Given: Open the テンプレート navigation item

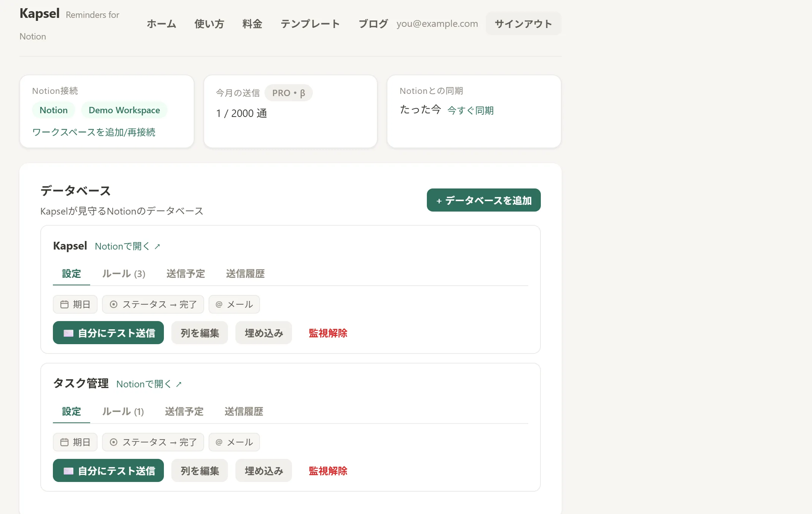Looking at the screenshot, I should (x=310, y=24).
